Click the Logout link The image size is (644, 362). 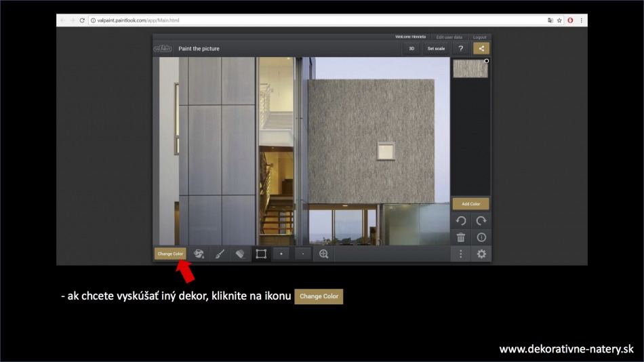(479, 37)
